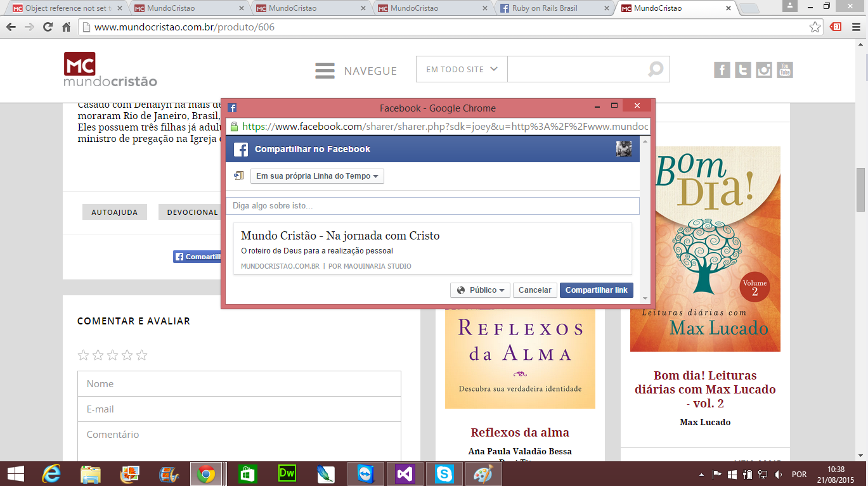Viewport: 868px width, 486px height.
Task: Click the Reflexos da Alma book cover
Action: click(520, 358)
